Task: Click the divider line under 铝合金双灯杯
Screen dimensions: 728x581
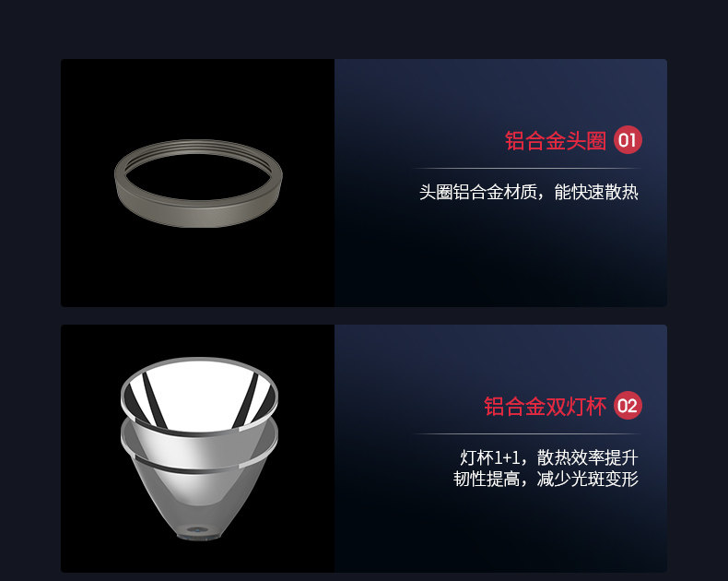Action: click(x=526, y=434)
